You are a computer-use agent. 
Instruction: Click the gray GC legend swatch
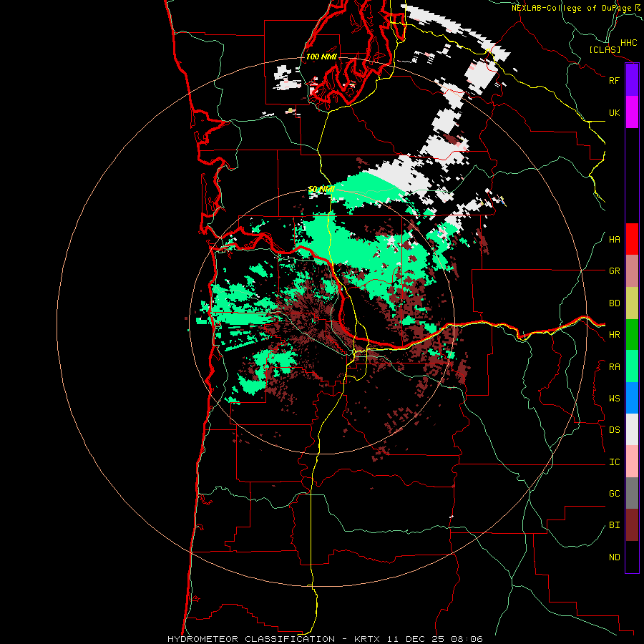click(632, 493)
